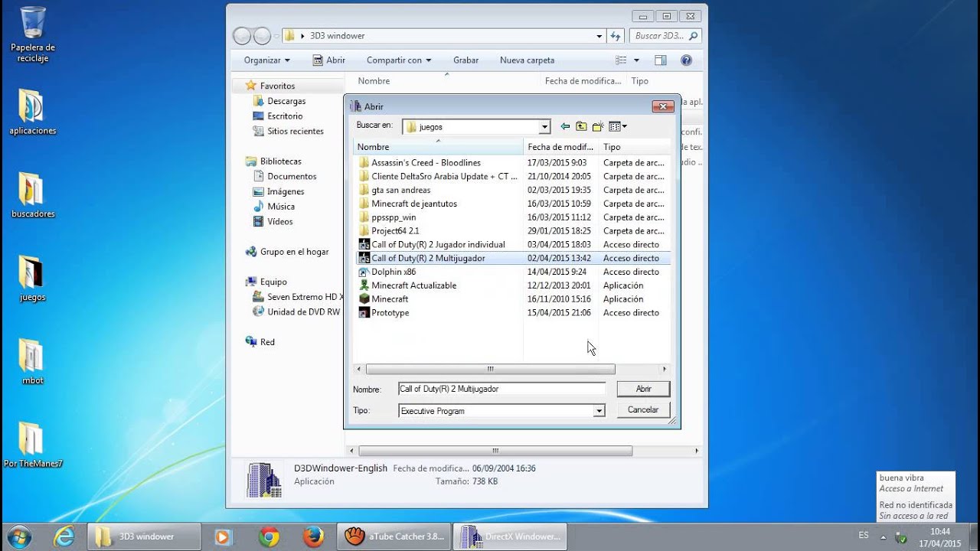Click the Explorer back navigation arrow
The width and height of the screenshot is (980, 551).
[x=242, y=36]
